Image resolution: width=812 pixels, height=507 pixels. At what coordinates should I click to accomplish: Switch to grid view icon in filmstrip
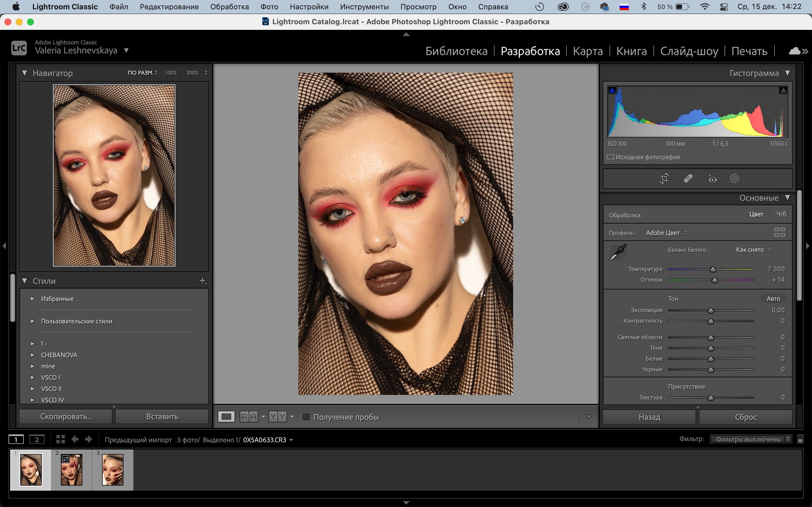(x=60, y=439)
